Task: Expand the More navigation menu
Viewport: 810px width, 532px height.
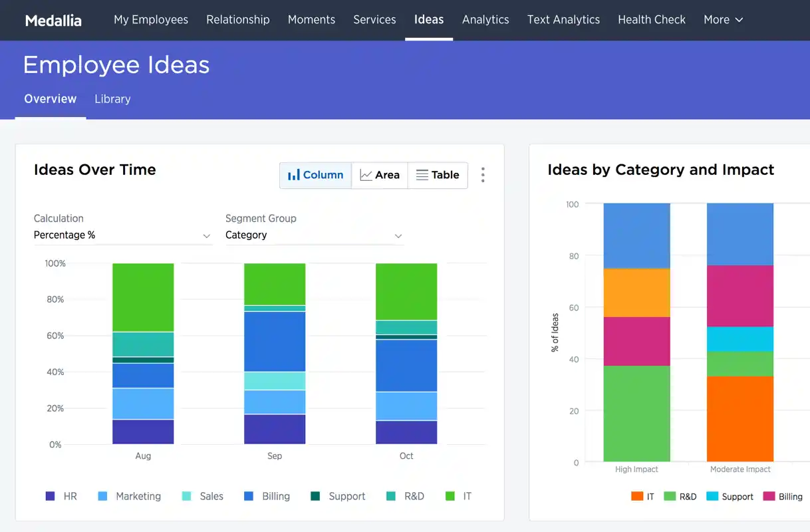Action: [x=723, y=20]
